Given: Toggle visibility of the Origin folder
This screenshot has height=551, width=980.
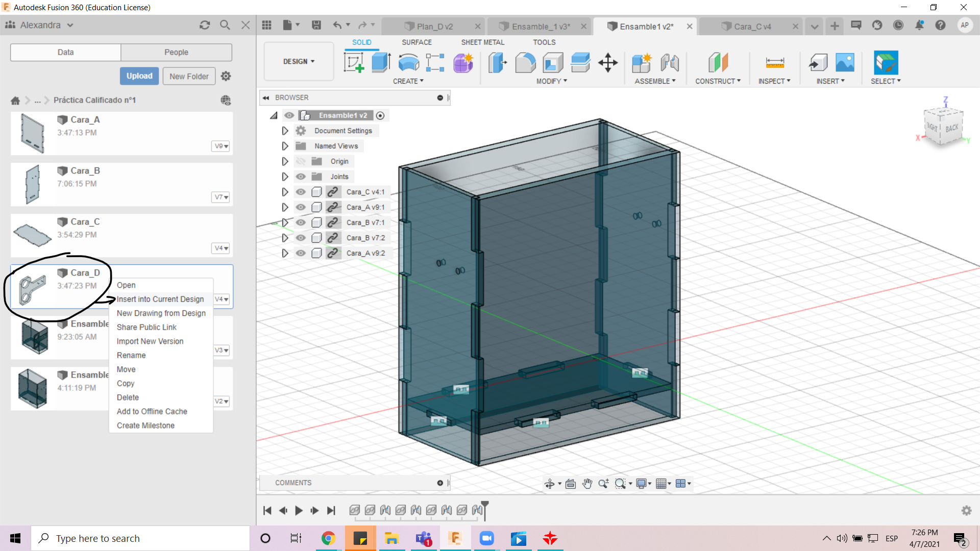Looking at the screenshot, I should coord(301,161).
